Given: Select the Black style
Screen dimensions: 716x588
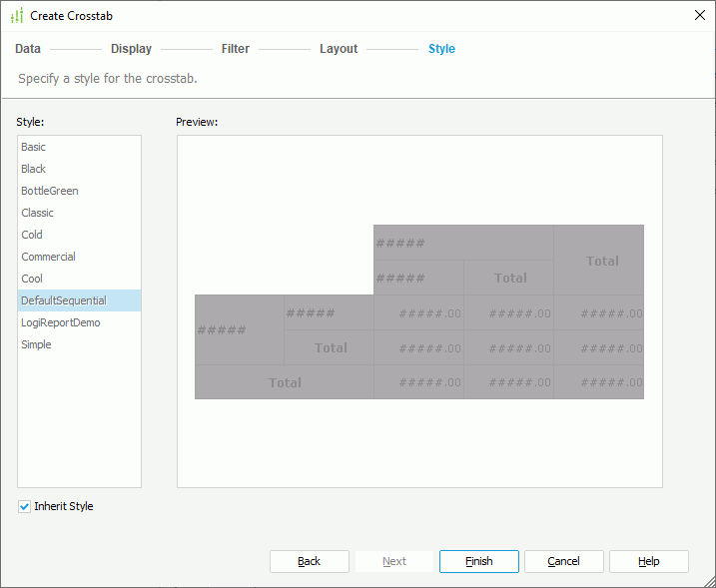Looking at the screenshot, I should click(x=34, y=169).
